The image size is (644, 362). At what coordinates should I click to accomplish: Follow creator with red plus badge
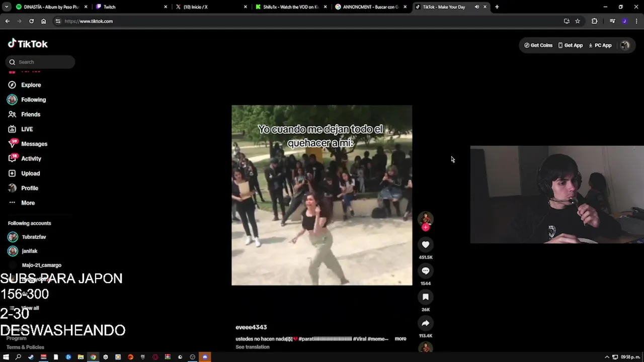(426, 227)
